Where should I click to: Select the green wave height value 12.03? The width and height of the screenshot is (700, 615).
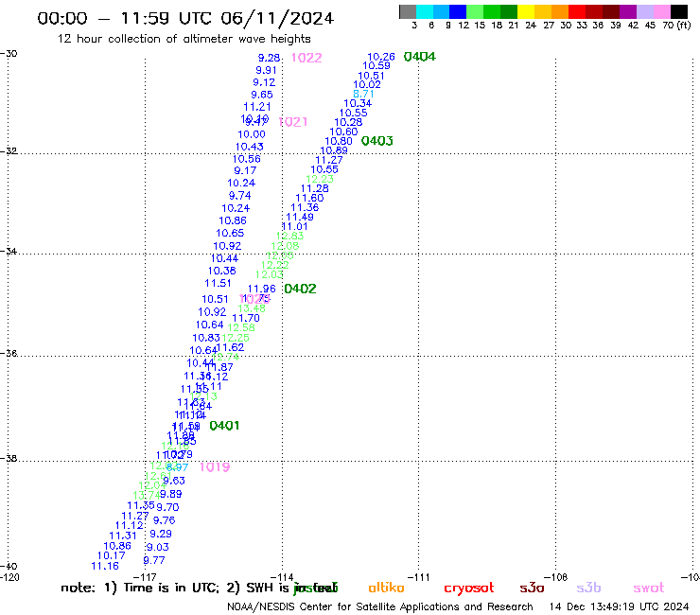click(x=270, y=274)
